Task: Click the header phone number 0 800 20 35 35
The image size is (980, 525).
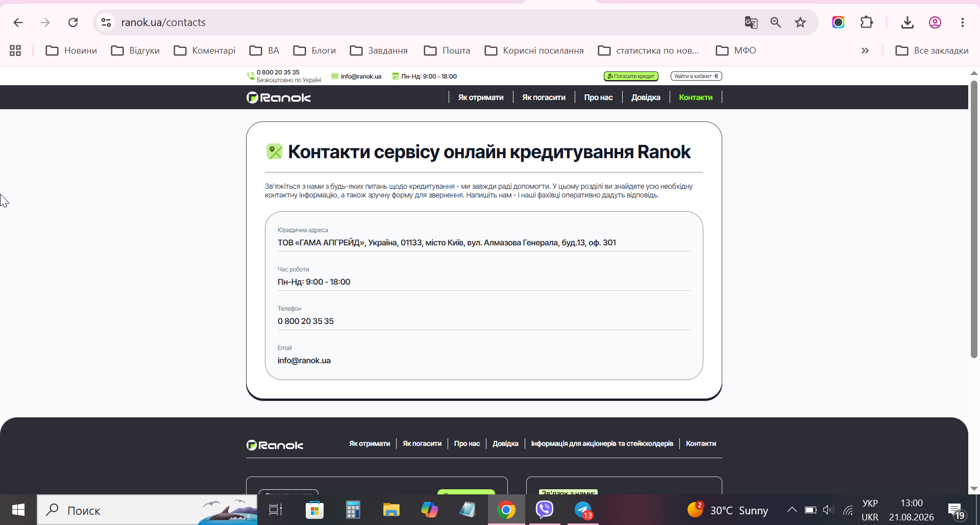Action: click(x=278, y=72)
